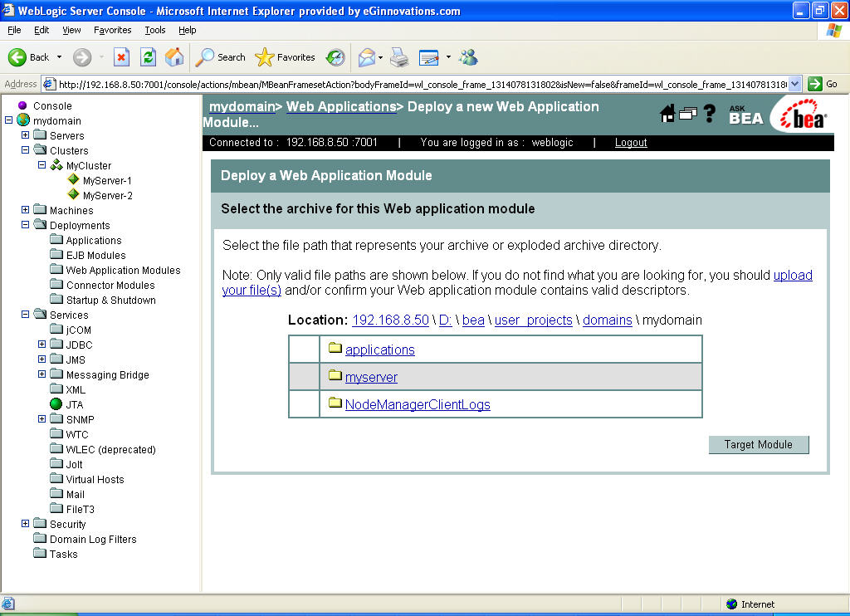Open the View menu

point(71,31)
